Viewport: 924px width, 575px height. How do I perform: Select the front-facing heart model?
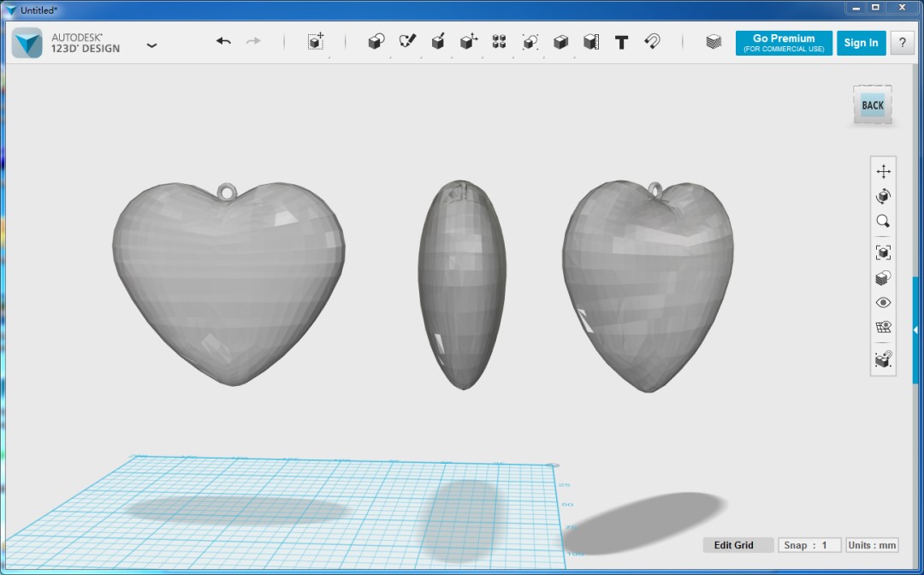coord(228,284)
